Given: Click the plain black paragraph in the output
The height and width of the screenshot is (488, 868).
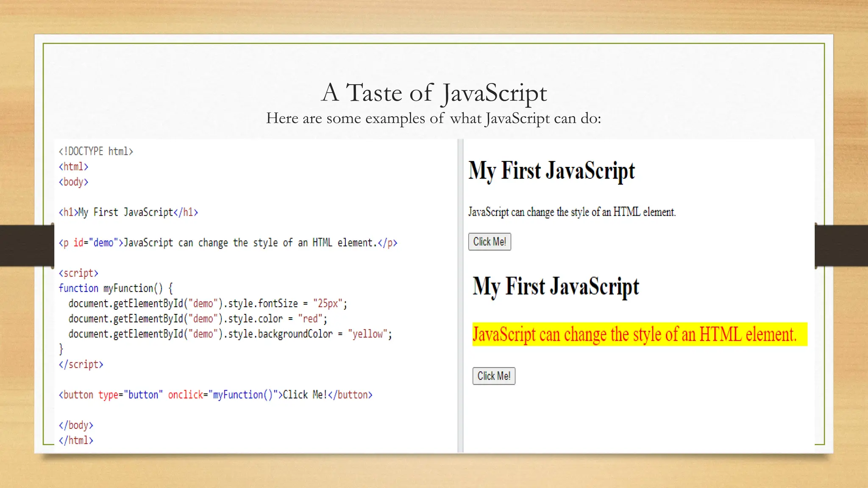Looking at the screenshot, I should [572, 212].
